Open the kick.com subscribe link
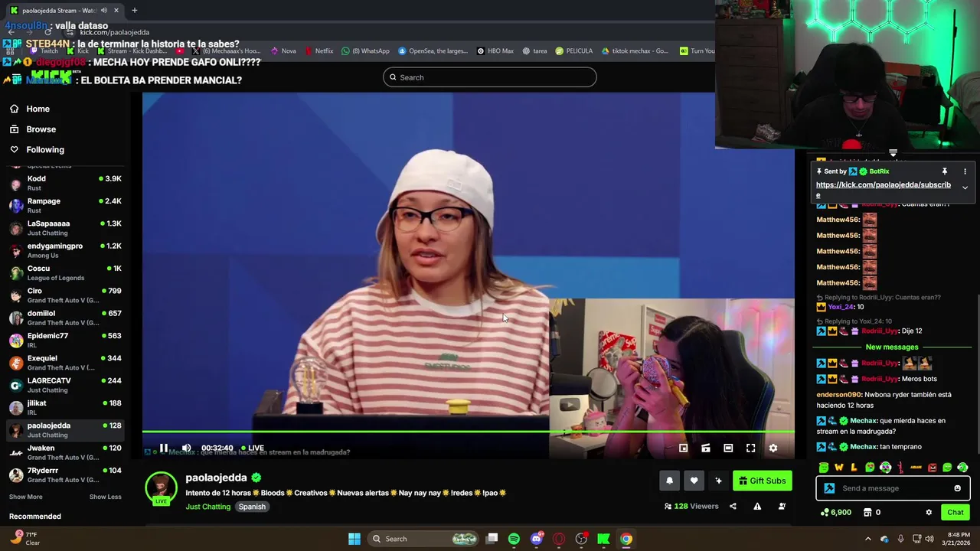This screenshot has width=980, height=551. [883, 189]
